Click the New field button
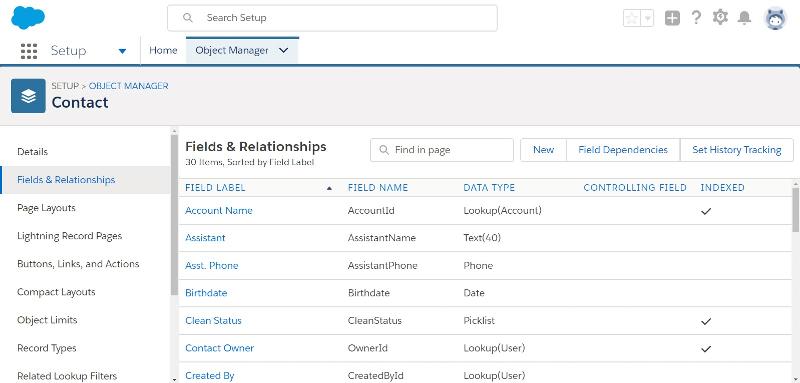This screenshot has height=383, width=800. 543,150
